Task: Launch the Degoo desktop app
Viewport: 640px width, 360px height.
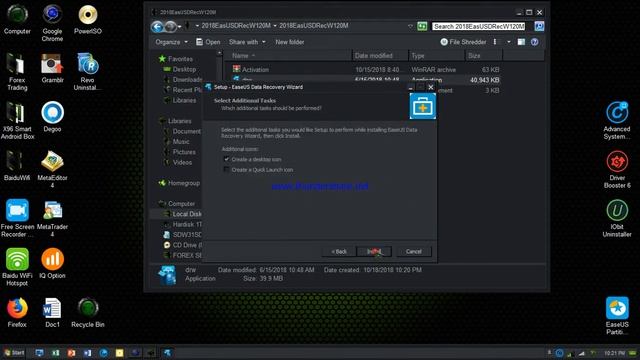Action: tap(52, 117)
